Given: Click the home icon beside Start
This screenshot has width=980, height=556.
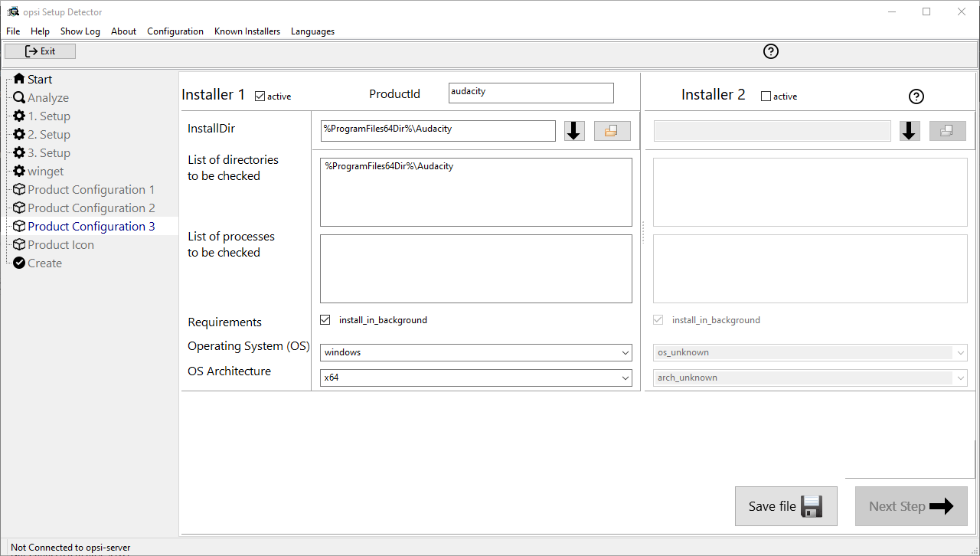Looking at the screenshot, I should tap(19, 79).
